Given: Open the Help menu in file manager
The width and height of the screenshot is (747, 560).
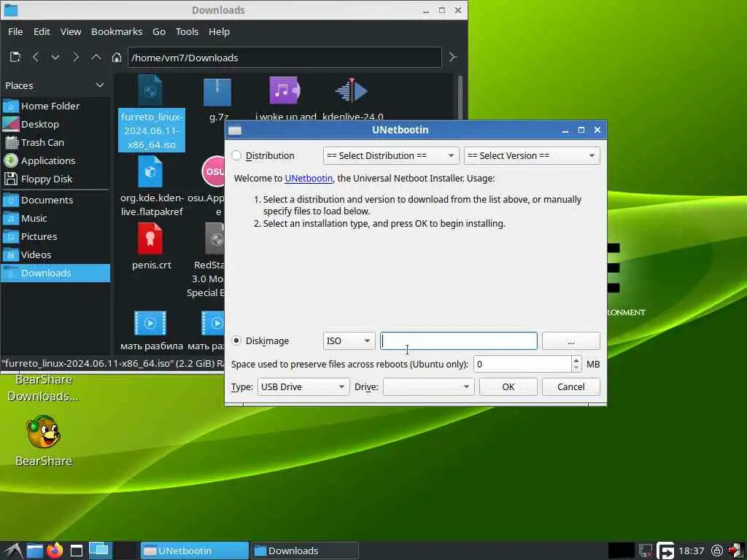Looking at the screenshot, I should point(219,31).
